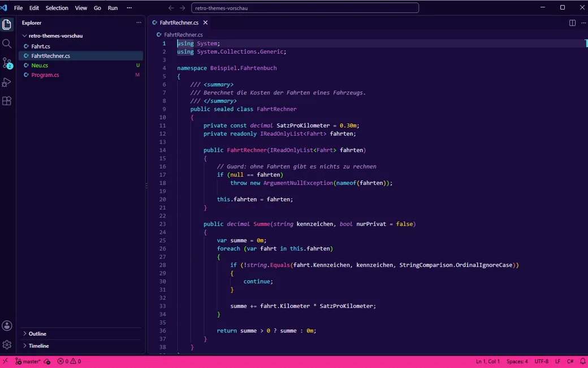Change language mode C#
The image size is (588, 368).
570,362
